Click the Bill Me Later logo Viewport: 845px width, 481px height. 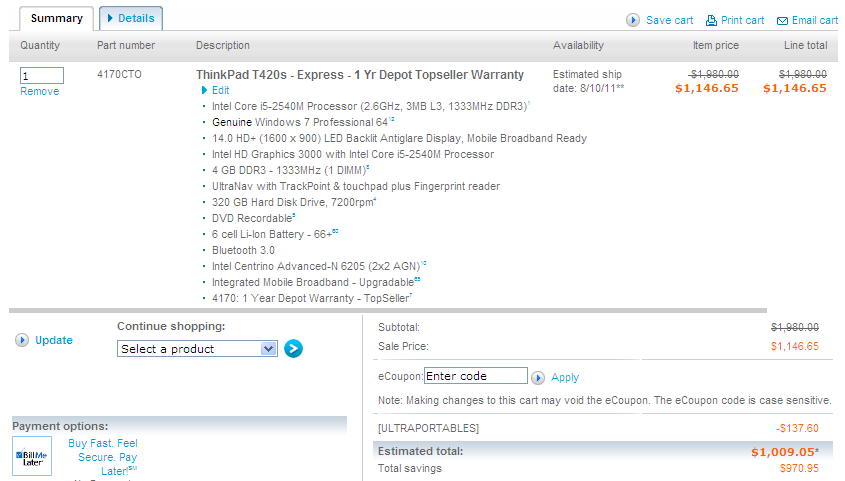32,456
